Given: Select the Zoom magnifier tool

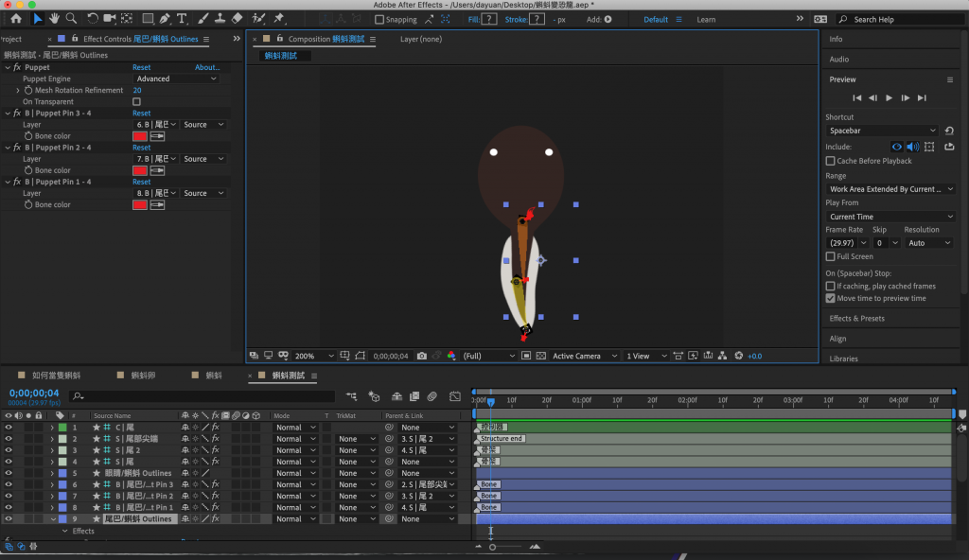Looking at the screenshot, I should [71, 18].
